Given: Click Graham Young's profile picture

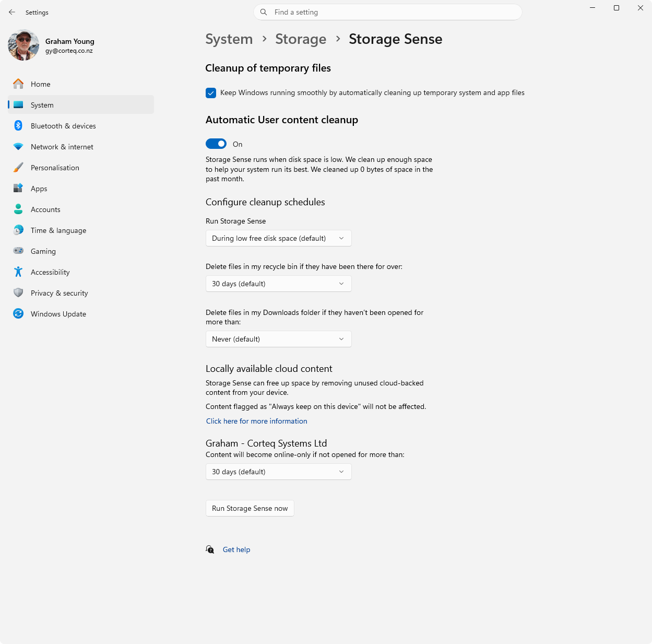Looking at the screenshot, I should coord(23,45).
